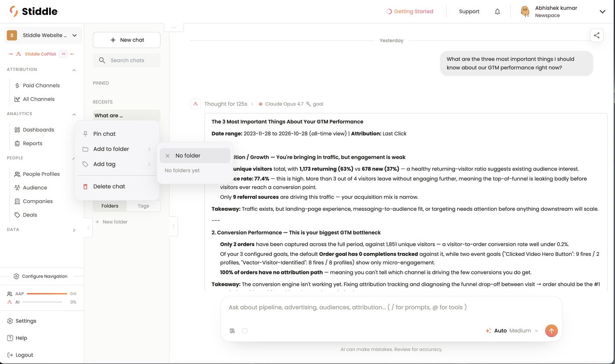The image size is (615, 364).
Task: Click the All Channels chart icon
Action: click(x=17, y=99)
